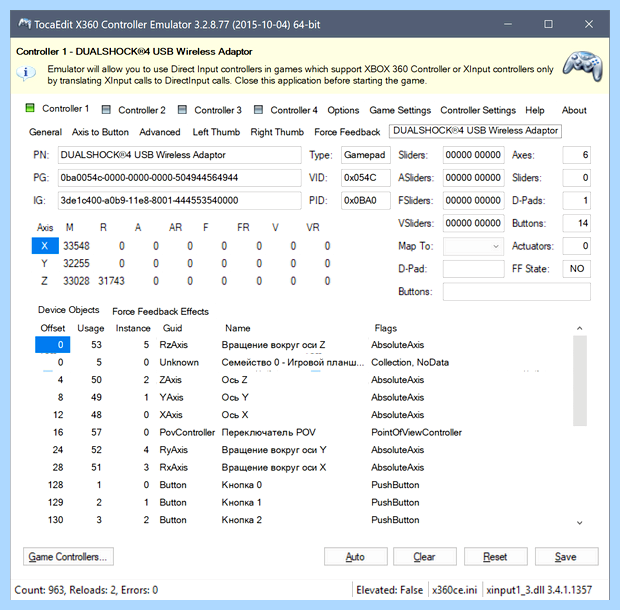Click the IG instance GUID field
Image resolution: width=620 pixels, height=610 pixels.
coord(180,200)
